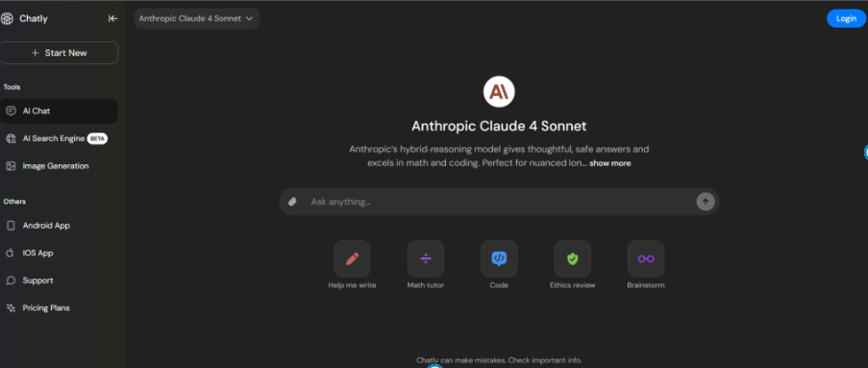Image resolution: width=868 pixels, height=368 pixels.
Task: Click the Support chat icon
Action: point(11,281)
